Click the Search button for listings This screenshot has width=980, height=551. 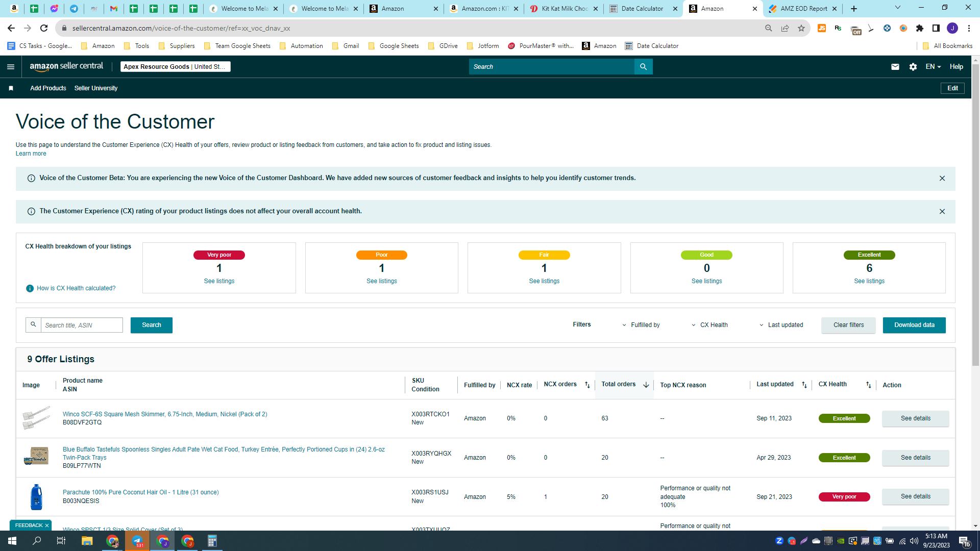(152, 325)
